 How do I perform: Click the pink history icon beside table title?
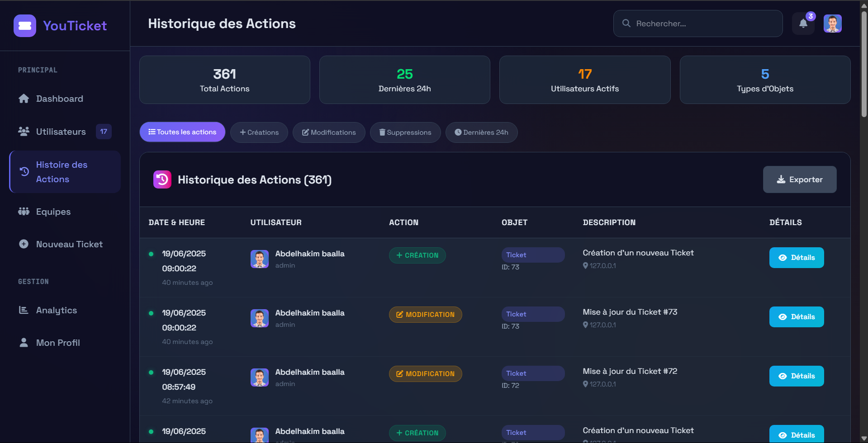coord(162,179)
